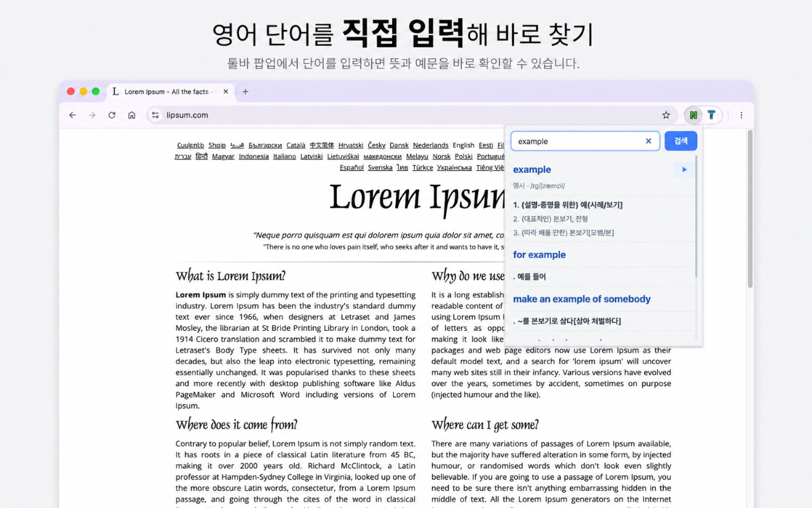Play pronunciation of example

pos(684,170)
